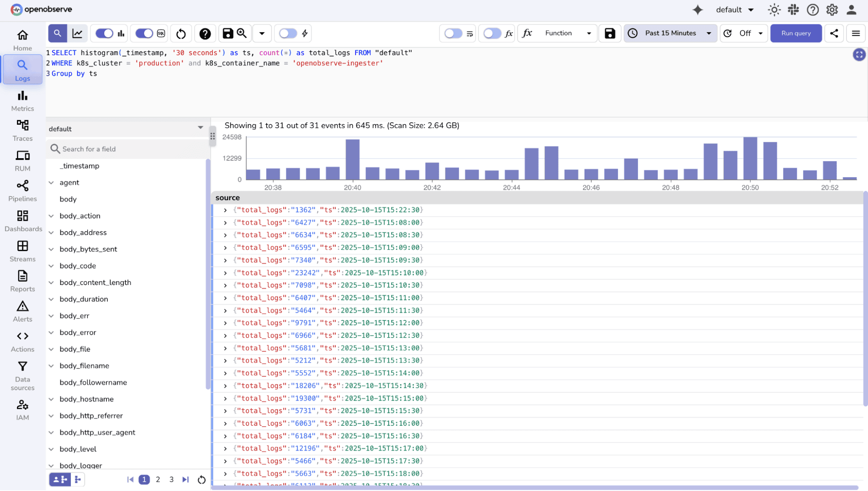Toggle the histogram display switch

pos(104,33)
